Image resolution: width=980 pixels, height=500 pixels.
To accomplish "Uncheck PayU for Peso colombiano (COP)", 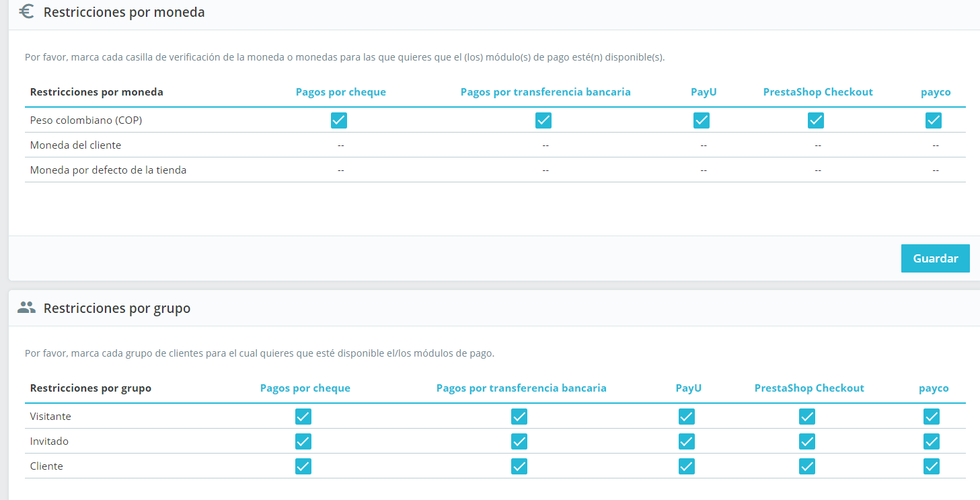I will (702, 120).
